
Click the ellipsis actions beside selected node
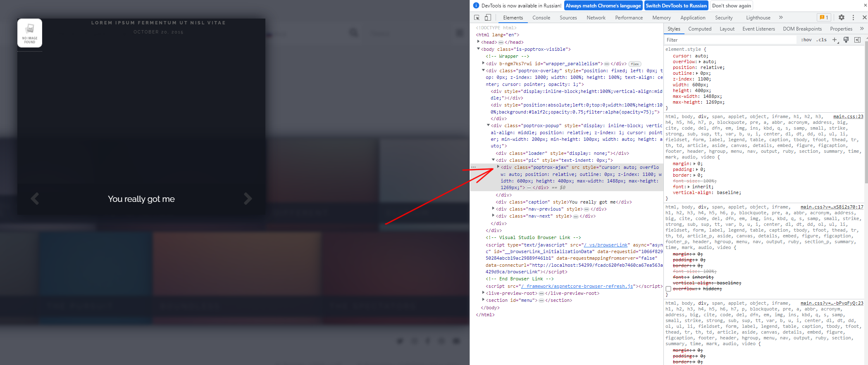point(474,167)
